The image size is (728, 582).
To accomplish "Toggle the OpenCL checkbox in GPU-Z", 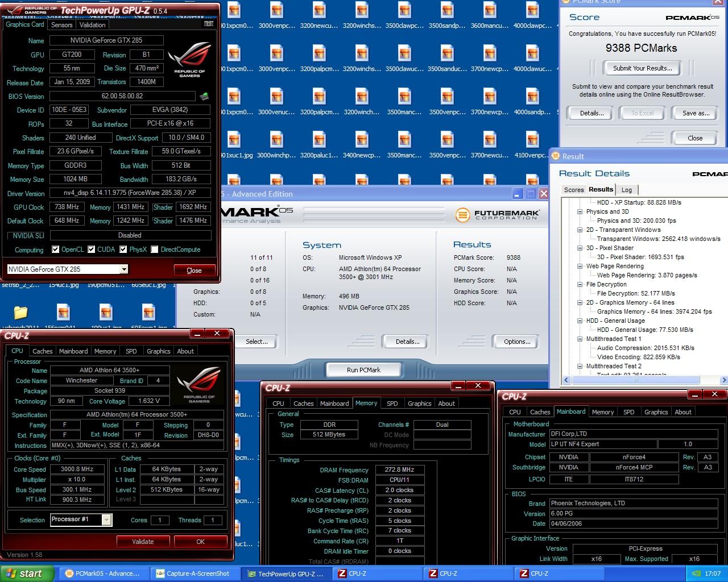I will [55, 250].
